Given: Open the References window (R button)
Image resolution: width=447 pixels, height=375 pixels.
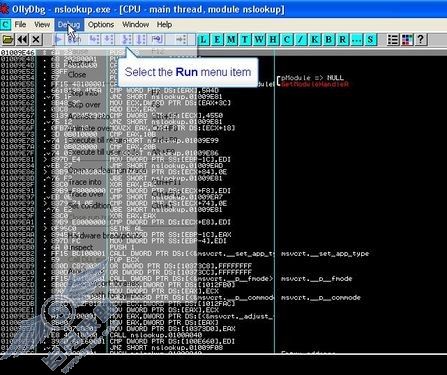Looking at the screenshot, I should tap(342, 40).
